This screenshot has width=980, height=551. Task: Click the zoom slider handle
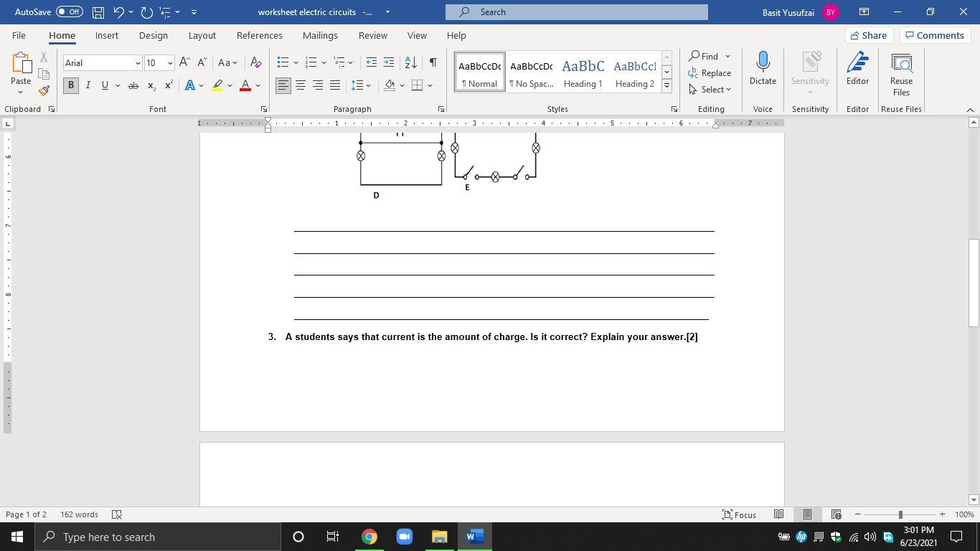tap(900, 514)
